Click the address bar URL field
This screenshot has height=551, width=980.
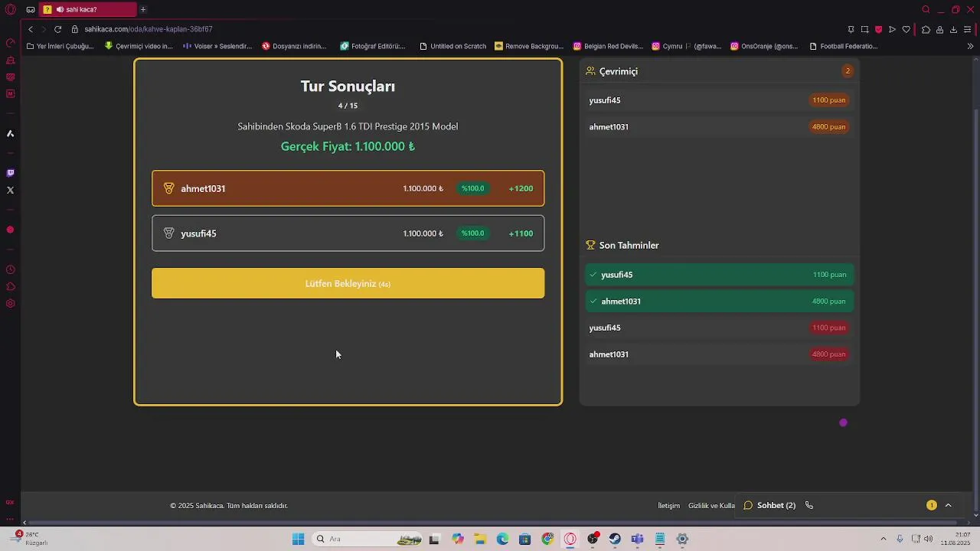point(459,29)
